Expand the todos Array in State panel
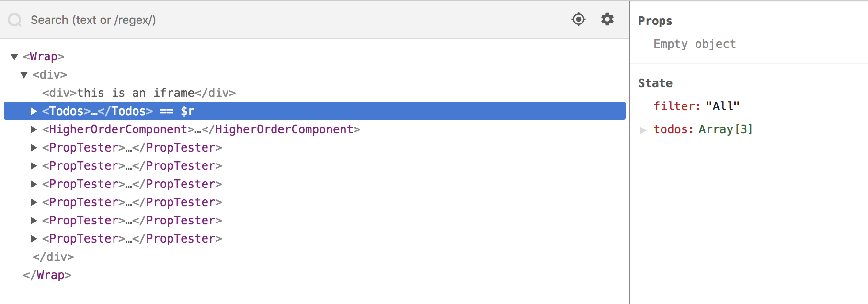868x304 pixels. click(643, 129)
